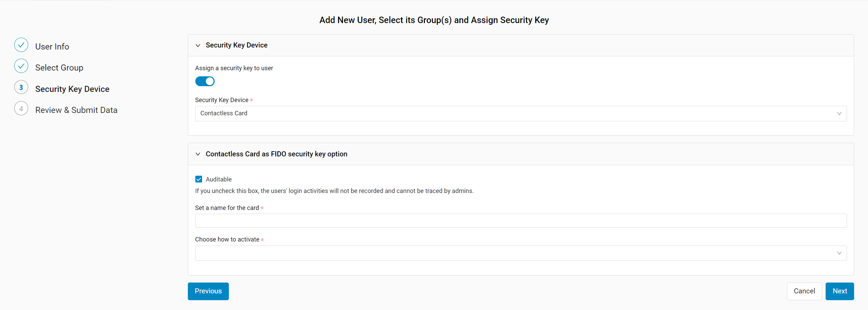
Task: Open the Choose how to activate dropdown
Action: pos(521,253)
